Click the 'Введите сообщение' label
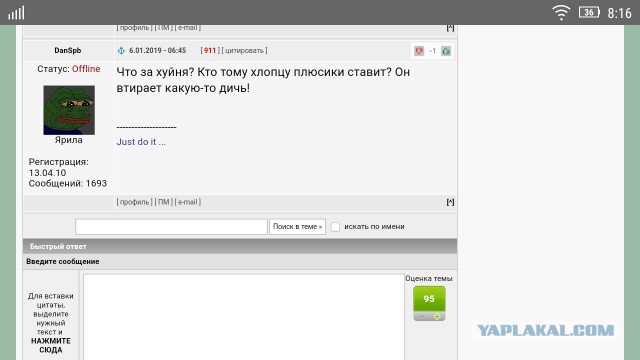640x360 pixels. tap(63, 262)
